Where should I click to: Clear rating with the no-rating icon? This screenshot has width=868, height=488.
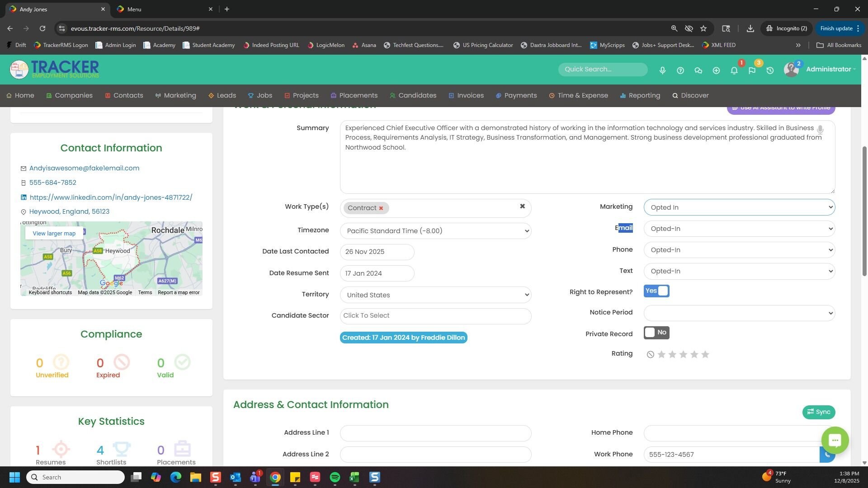650,355
